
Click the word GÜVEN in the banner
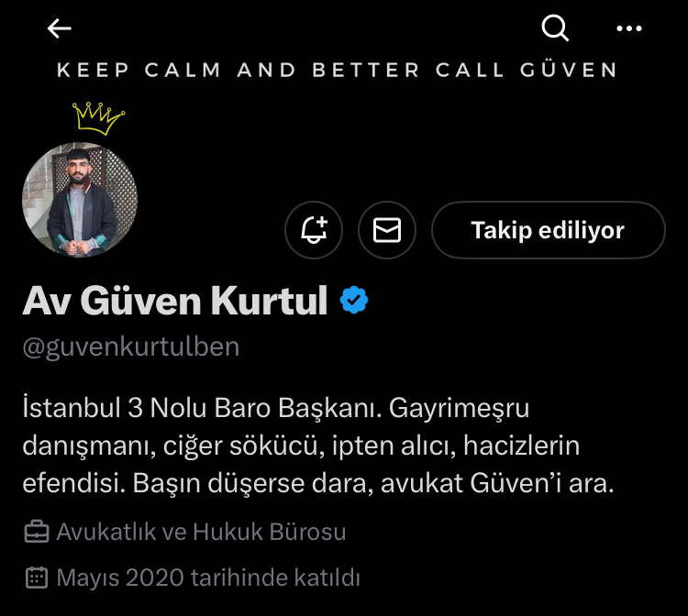pos(569,71)
